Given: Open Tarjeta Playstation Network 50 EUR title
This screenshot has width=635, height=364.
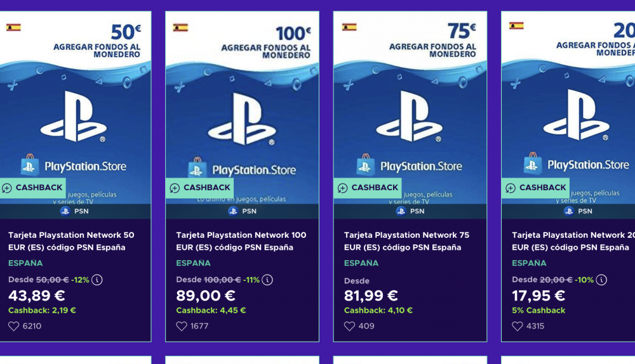Looking at the screenshot, I should [x=71, y=241].
